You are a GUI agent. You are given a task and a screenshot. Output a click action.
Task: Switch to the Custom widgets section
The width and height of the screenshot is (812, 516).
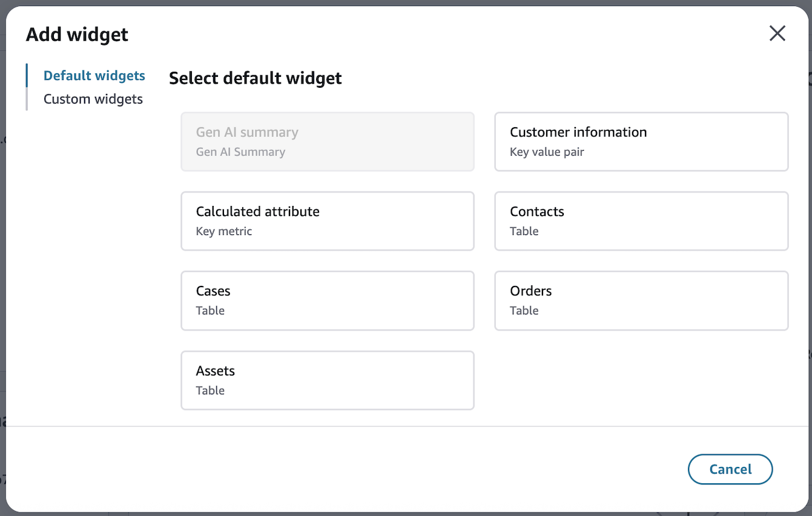93,99
